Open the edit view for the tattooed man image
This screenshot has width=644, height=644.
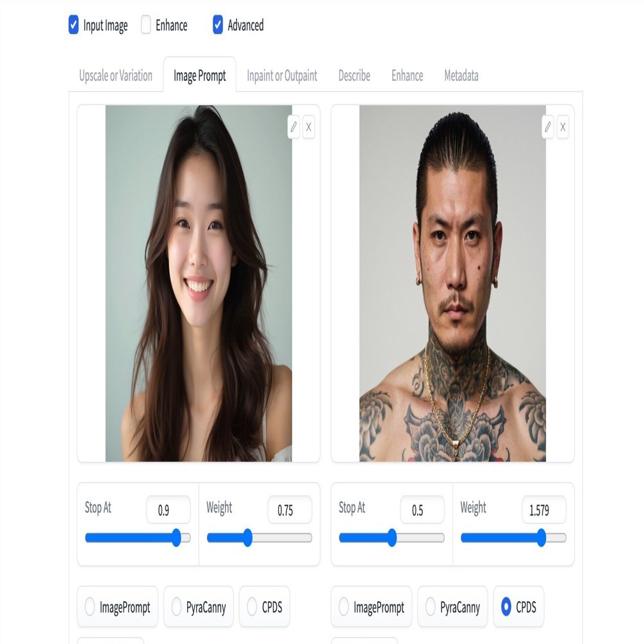pyautogui.click(x=547, y=128)
